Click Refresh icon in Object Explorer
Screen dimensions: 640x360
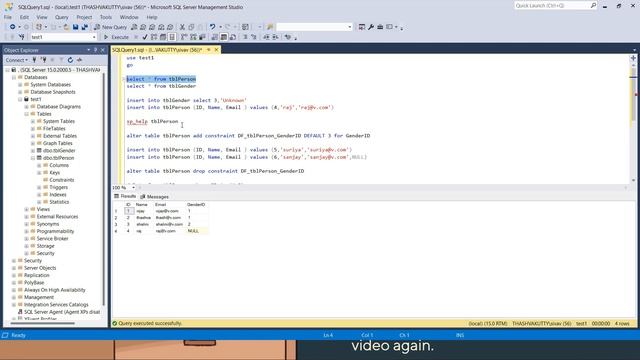[x=70, y=60]
